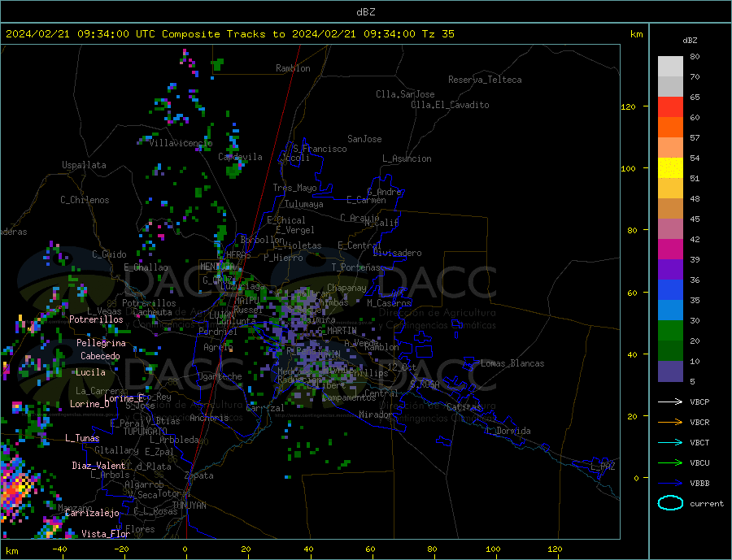Click the Tz 35 label
This screenshot has width=732, height=560.
click(x=438, y=34)
